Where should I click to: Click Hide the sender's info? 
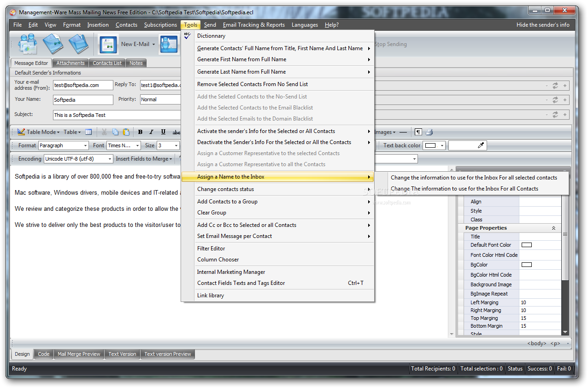[x=543, y=25]
